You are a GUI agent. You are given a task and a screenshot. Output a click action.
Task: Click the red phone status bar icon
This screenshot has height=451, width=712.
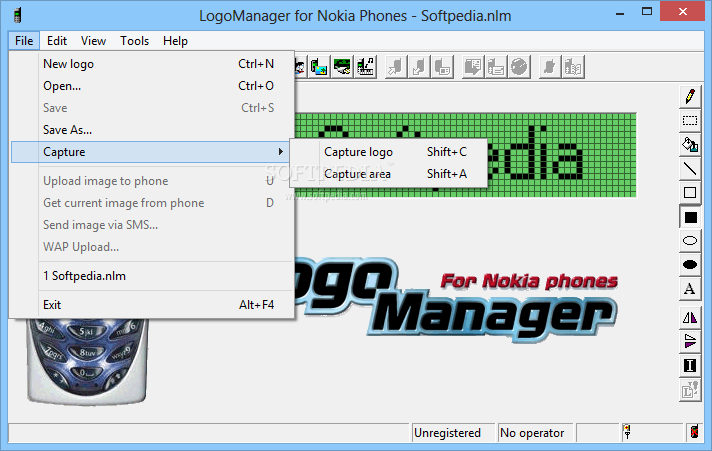click(694, 432)
